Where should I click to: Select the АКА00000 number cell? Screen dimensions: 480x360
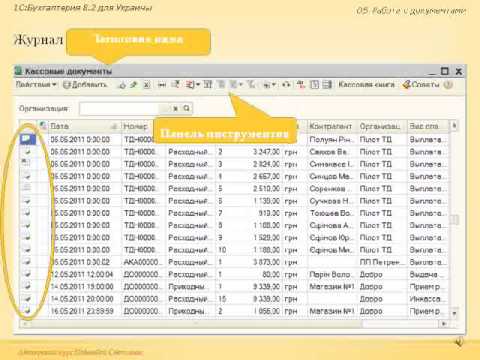tap(143, 262)
